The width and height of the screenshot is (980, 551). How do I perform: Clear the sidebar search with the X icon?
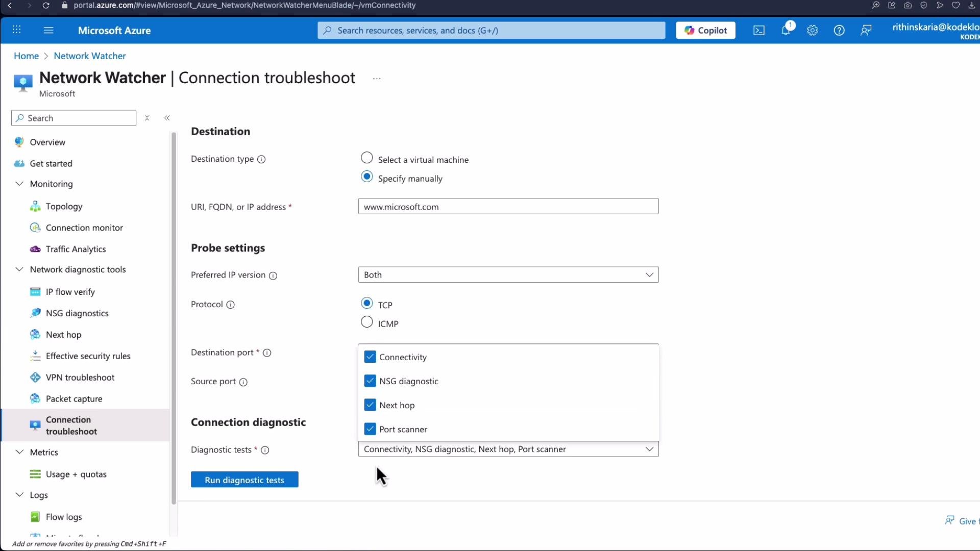[x=147, y=118]
